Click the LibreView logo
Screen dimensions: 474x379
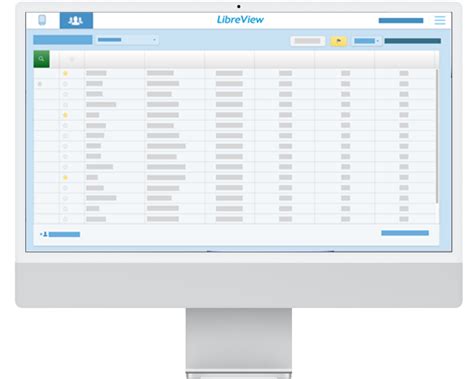(x=240, y=20)
